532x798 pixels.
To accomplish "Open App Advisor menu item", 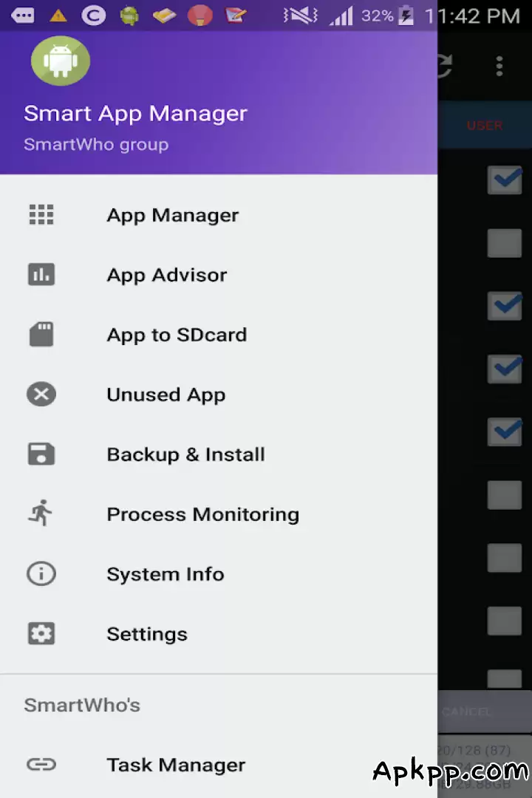I will point(219,275).
